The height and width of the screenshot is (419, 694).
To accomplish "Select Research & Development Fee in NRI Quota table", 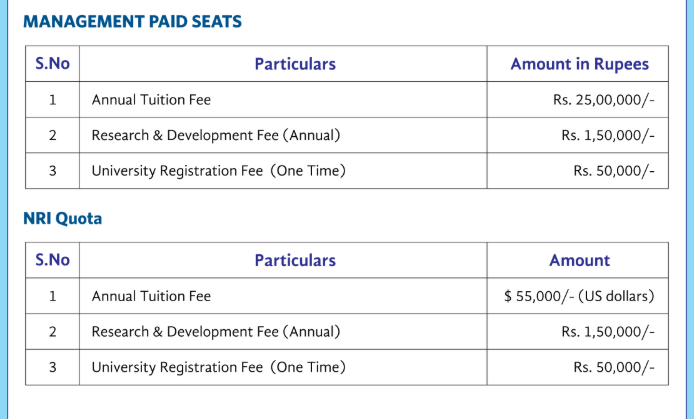I will tap(215, 331).
